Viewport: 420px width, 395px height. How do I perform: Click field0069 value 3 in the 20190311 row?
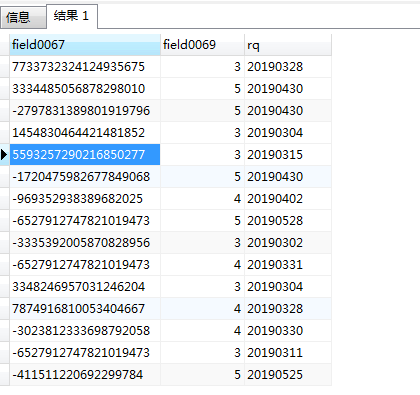point(202,353)
